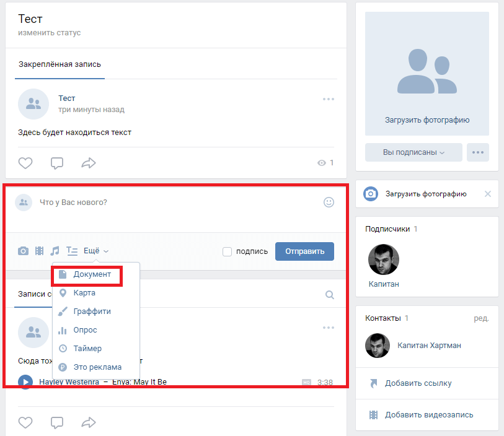The image size is (504, 436).
Task: Comment on the pinned post
Action: [x=57, y=163]
